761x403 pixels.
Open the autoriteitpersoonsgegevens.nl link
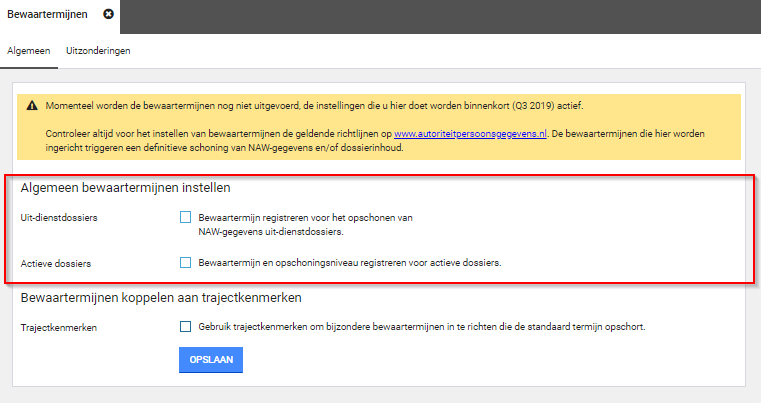click(470, 134)
